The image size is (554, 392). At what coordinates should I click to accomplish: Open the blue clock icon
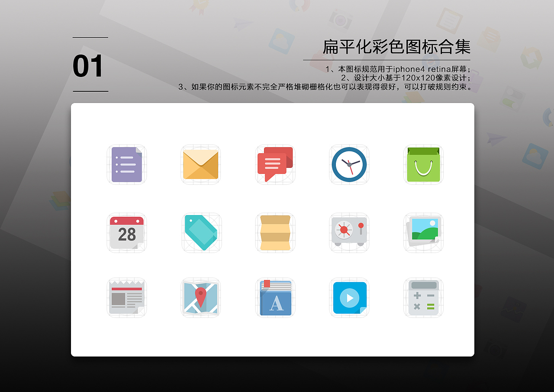click(349, 164)
